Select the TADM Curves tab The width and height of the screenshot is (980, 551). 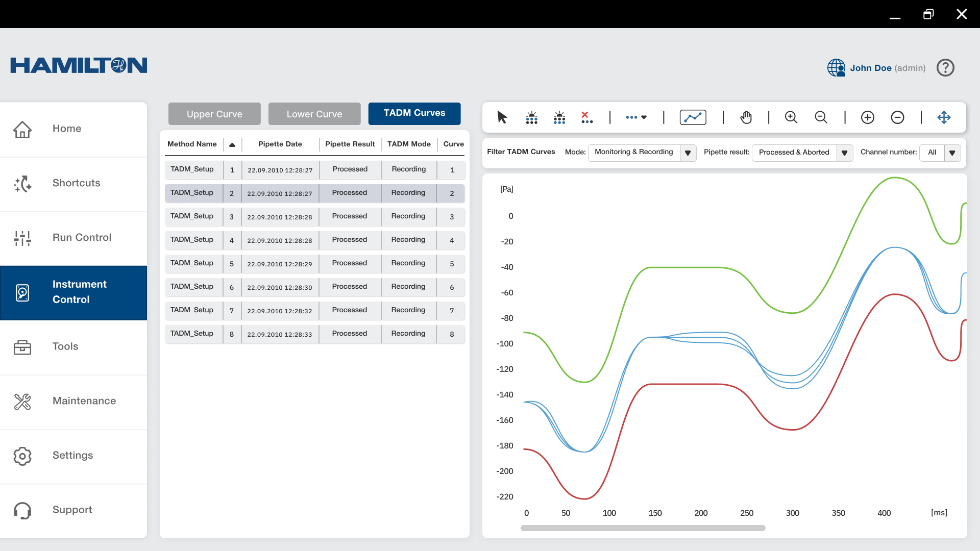[414, 113]
